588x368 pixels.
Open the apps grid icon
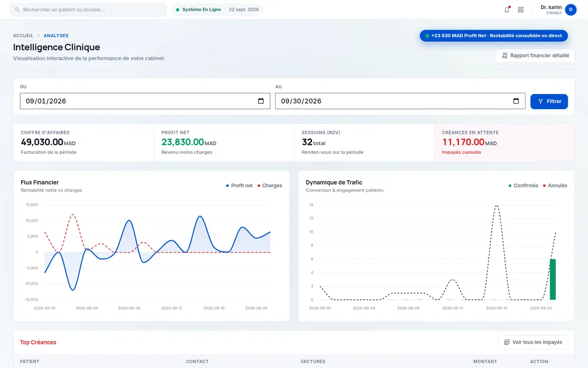point(520,10)
